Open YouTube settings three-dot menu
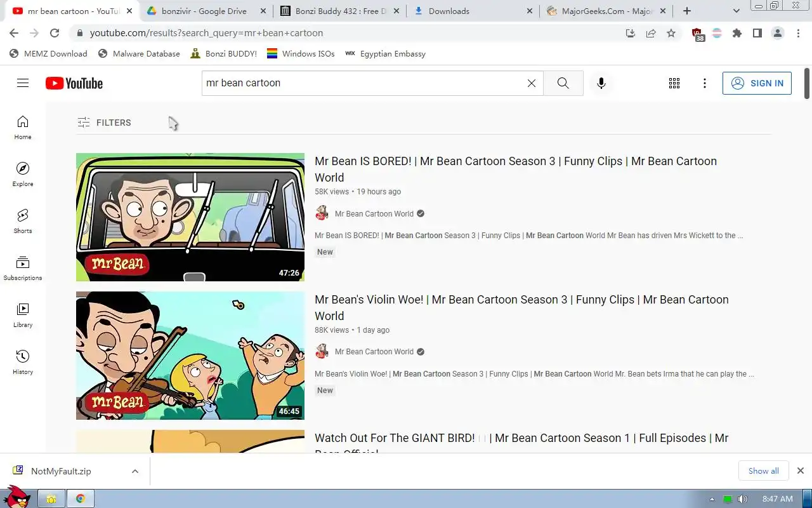The height and width of the screenshot is (508, 812). click(x=705, y=83)
